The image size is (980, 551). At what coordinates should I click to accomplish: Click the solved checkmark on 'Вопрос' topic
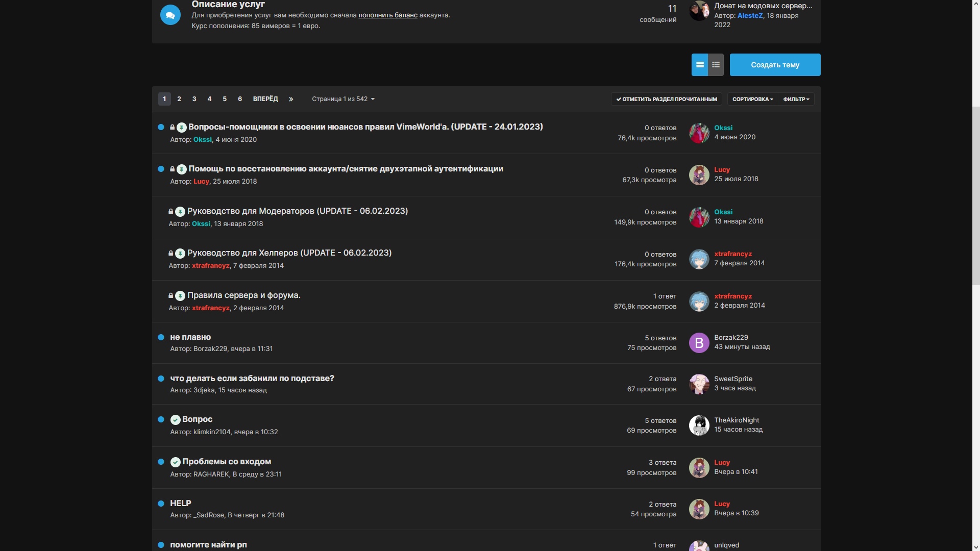[175, 420]
